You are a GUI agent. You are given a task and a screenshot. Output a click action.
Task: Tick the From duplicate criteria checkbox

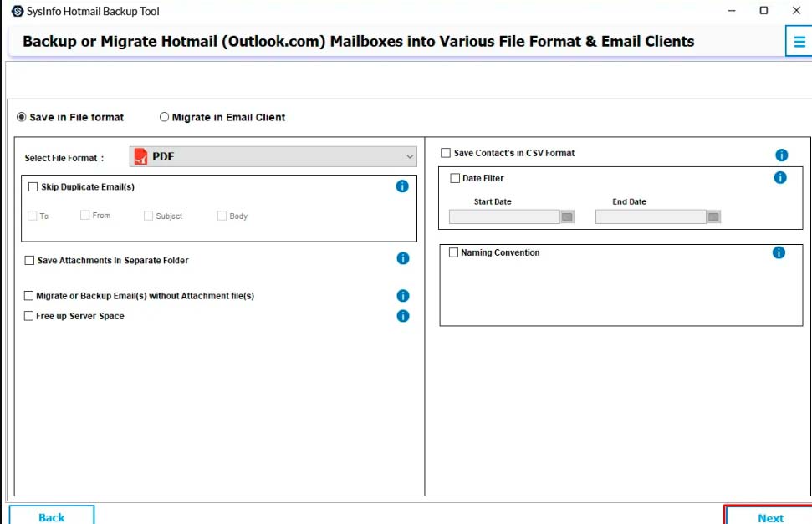(x=85, y=215)
